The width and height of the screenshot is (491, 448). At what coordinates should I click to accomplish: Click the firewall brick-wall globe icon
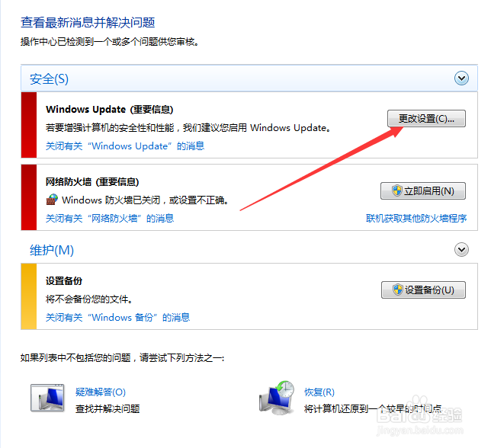click(52, 200)
